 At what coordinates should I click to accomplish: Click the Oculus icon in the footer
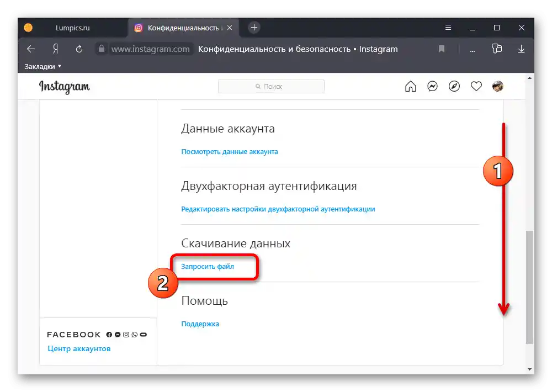(x=143, y=334)
